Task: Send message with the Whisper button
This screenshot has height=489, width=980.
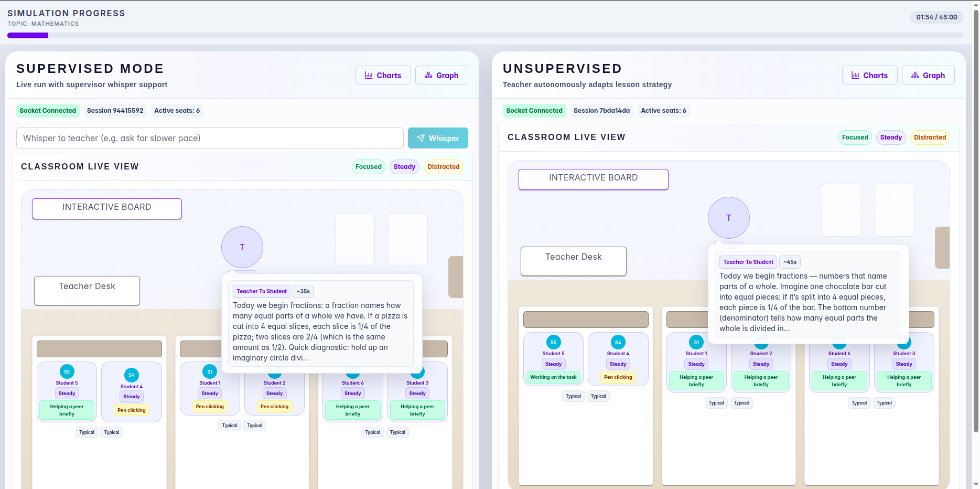Action: point(438,138)
